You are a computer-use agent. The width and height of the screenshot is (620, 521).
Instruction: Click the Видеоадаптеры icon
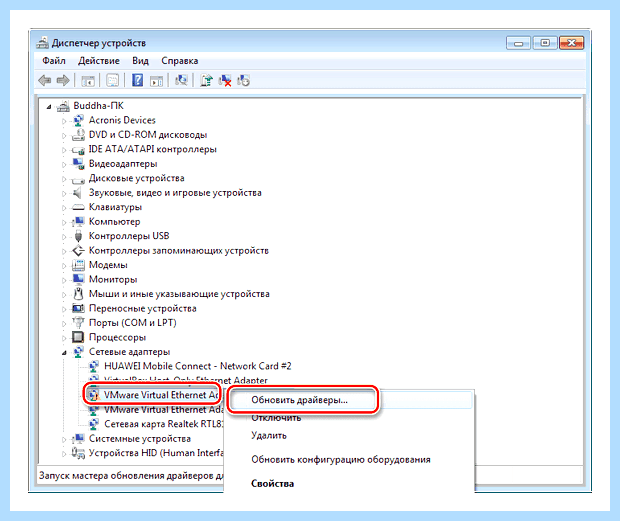78,164
